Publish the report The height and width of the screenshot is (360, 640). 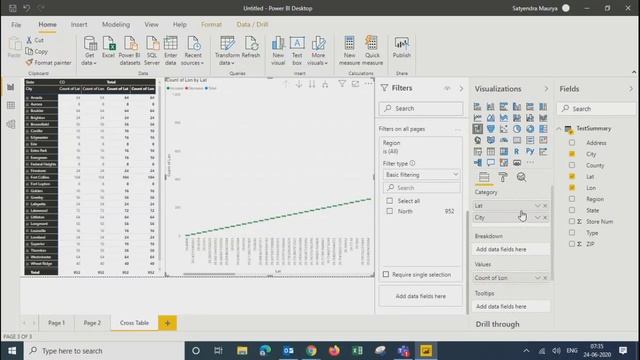[402, 47]
